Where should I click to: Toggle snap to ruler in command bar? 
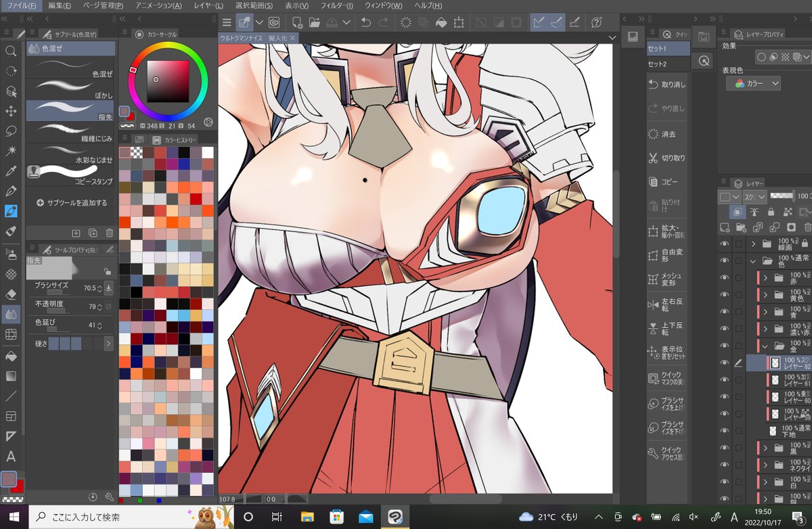(x=539, y=22)
